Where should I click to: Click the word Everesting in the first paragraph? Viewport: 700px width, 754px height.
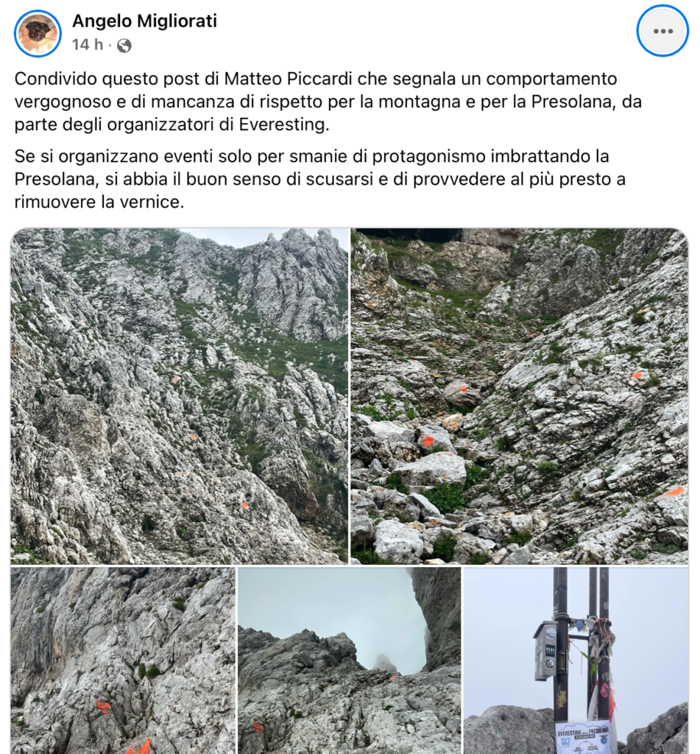[284, 124]
